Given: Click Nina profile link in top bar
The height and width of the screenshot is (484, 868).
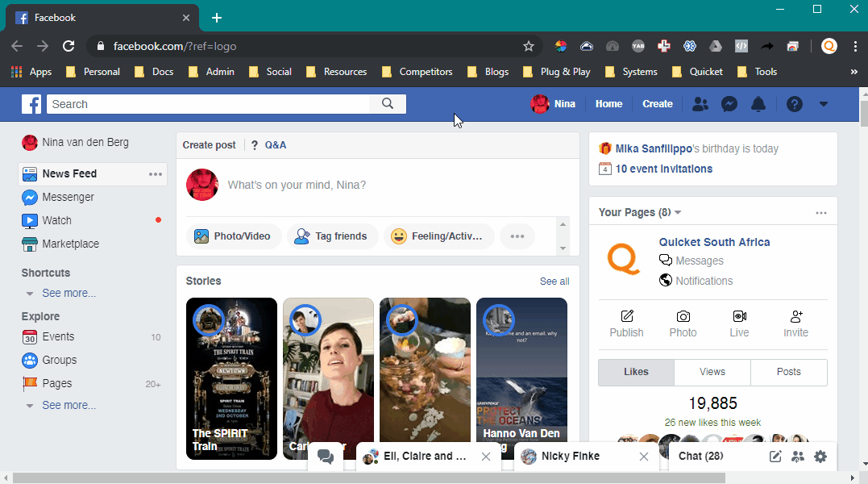Looking at the screenshot, I should coord(553,103).
